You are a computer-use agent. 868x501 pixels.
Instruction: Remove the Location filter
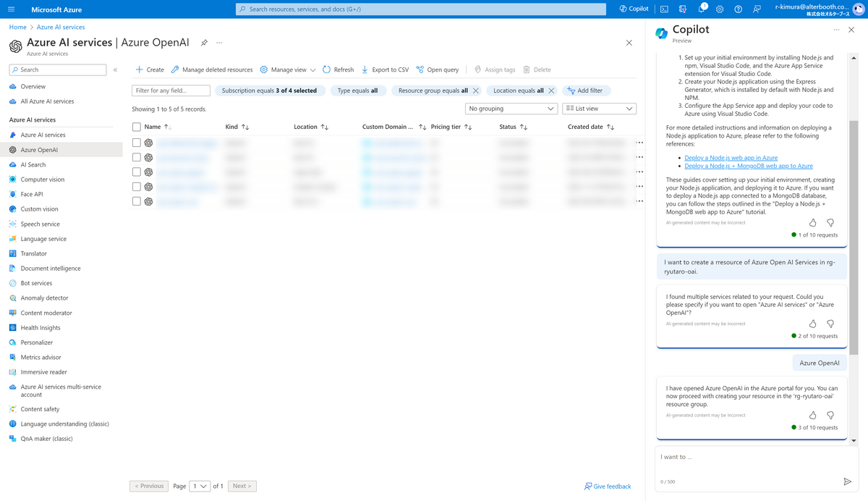551,90
